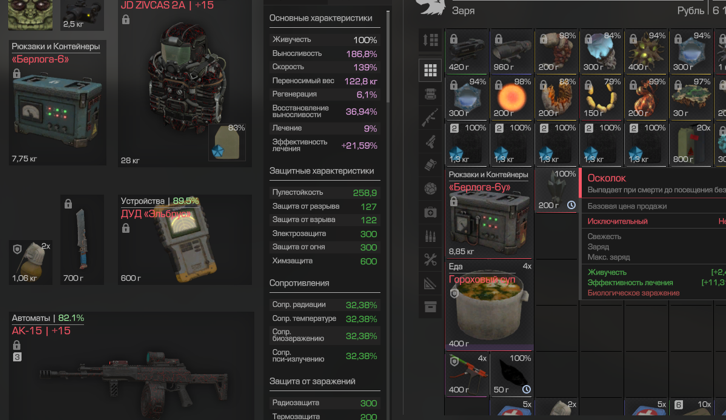This screenshot has height=420, width=726.
Task: Filter inventory by assault rifle icon
Action: pos(430,118)
